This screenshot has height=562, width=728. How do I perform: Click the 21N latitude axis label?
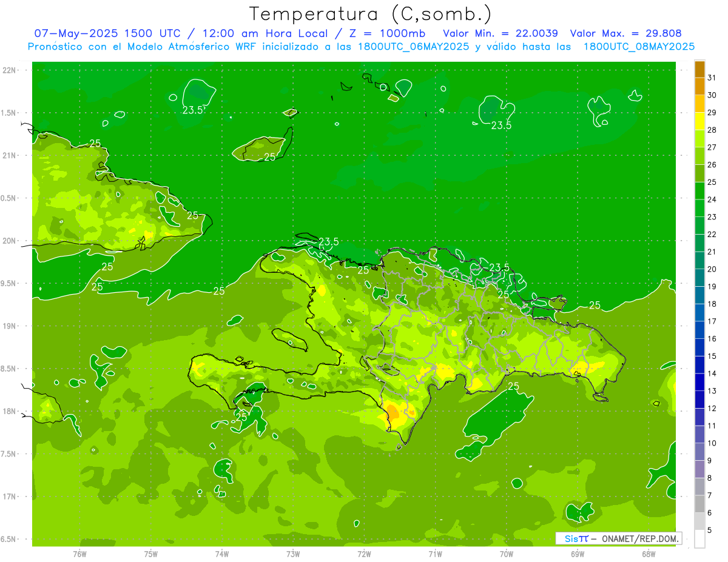[10, 156]
